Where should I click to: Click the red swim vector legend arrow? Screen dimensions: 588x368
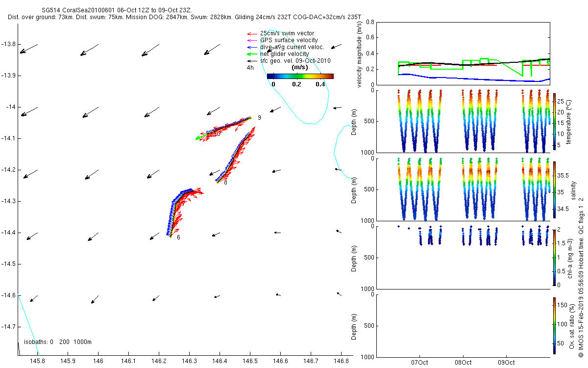[252, 33]
